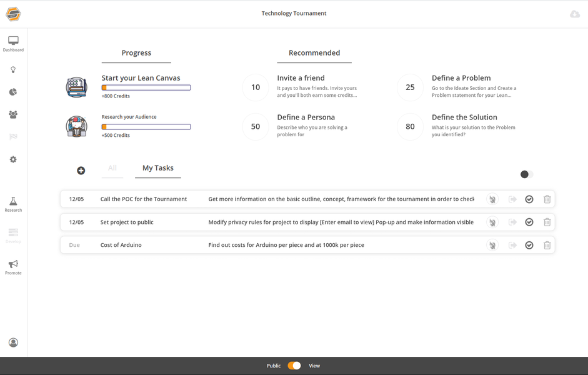The width and height of the screenshot is (588, 375).
Task: Open the Dashboard from the sidebar
Action: pos(12,41)
